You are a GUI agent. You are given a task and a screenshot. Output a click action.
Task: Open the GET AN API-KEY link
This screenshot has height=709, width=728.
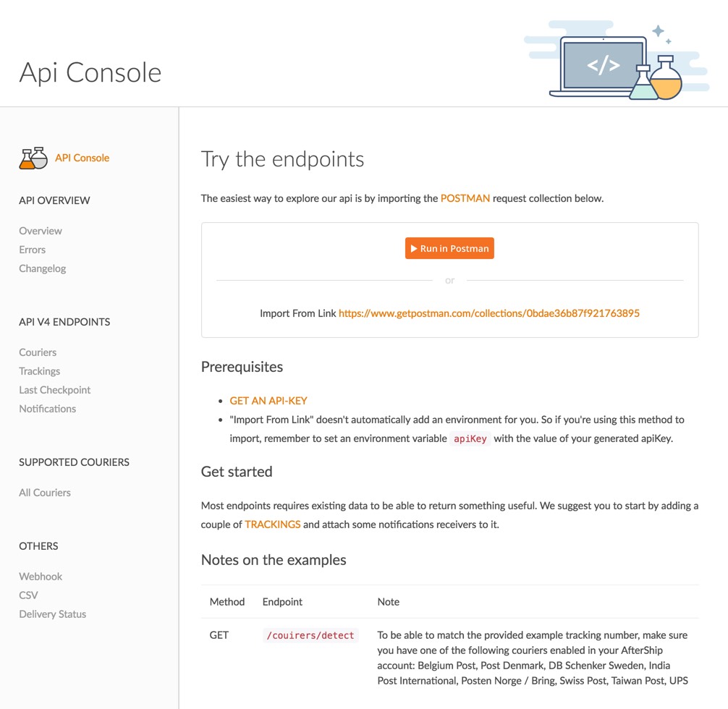tap(268, 400)
